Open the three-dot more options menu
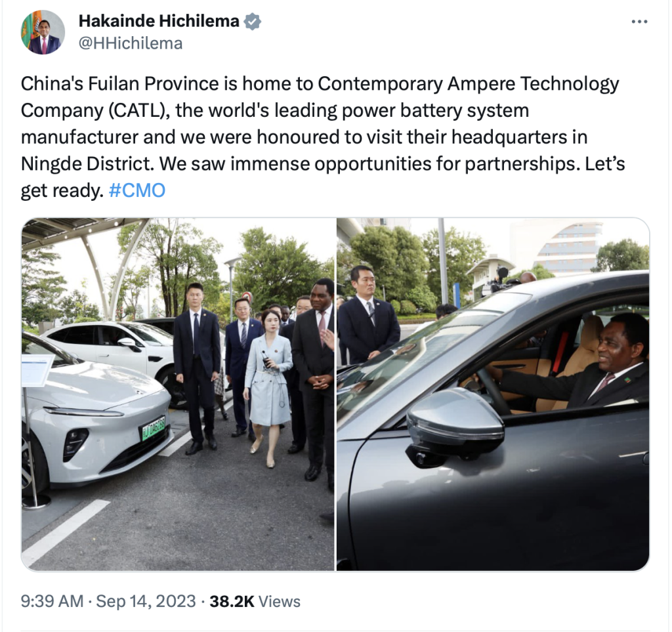This screenshot has height=632, width=672. click(x=639, y=22)
